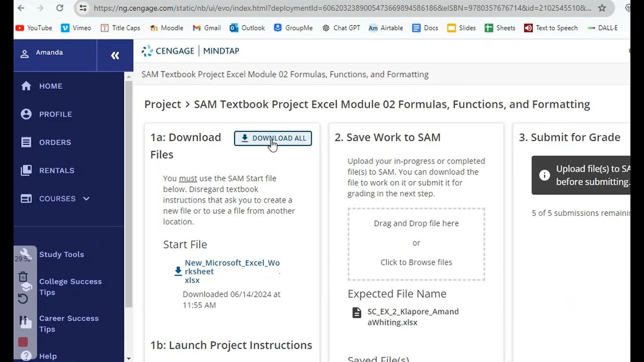Click the info icon in the upload notice
The width and height of the screenshot is (644, 362).
click(x=544, y=175)
